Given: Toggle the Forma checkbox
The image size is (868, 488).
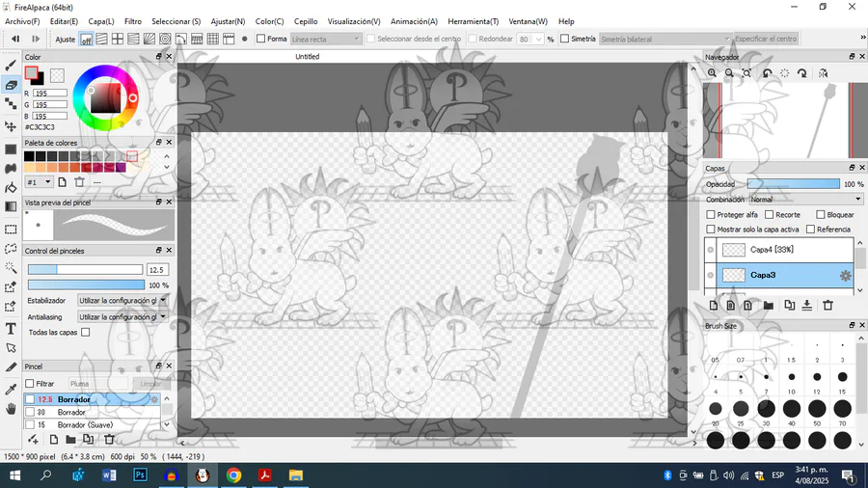Looking at the screenshot, I should 260,39.
